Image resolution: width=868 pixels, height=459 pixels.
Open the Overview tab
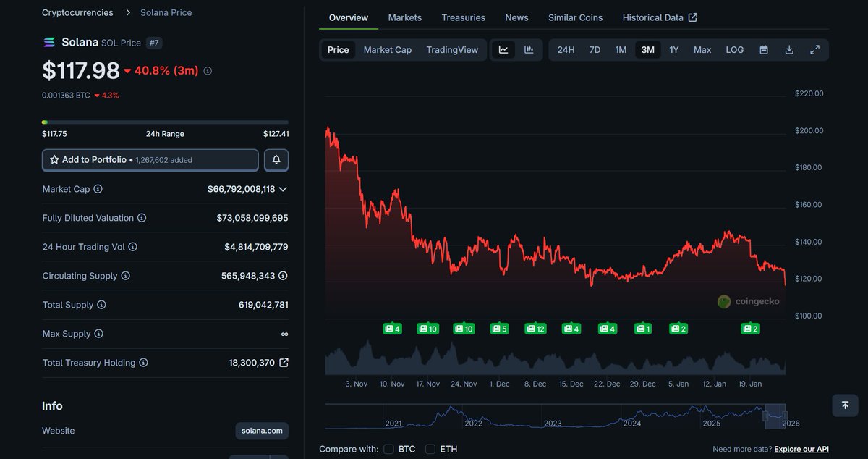coord(349,17)
